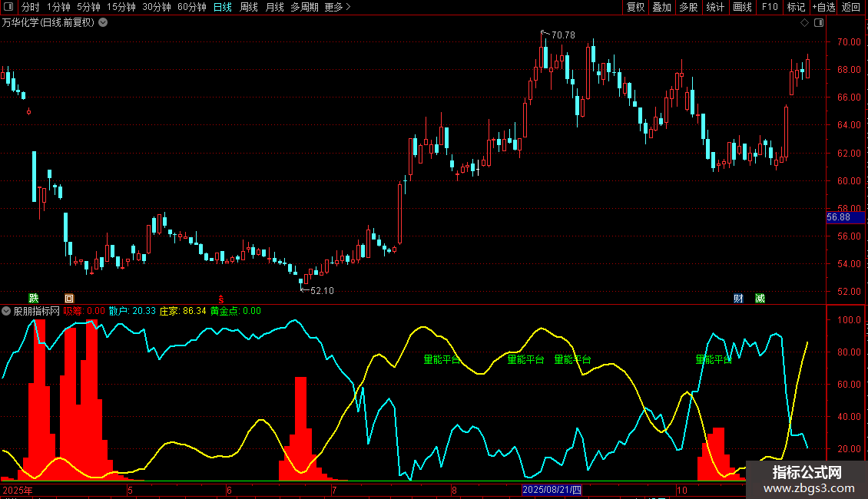The width and height of the screenshot is (868, 499).
Task: Click the 叠加 overlay button
Action: click(661, 7)
